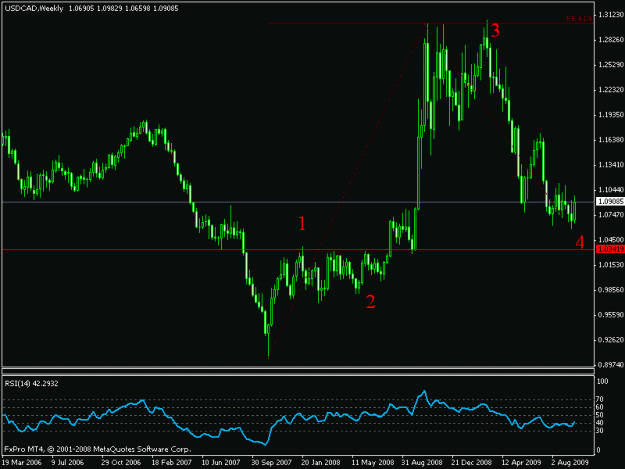
Task: Click the 10 Jun 2007 date label
Action: click(221, 462)
